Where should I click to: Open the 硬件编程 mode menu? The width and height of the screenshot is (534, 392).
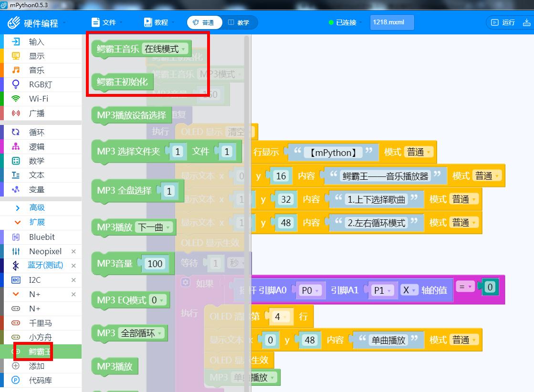[x=37, y=23]
